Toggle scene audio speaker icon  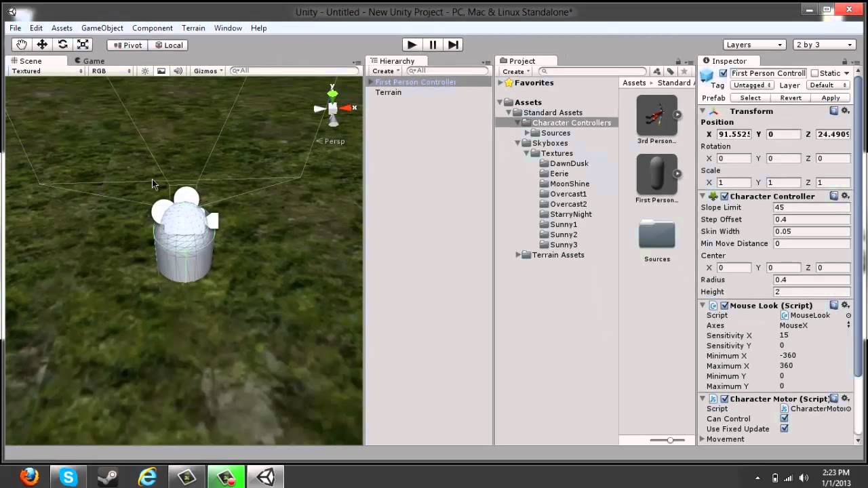(178, 70)
